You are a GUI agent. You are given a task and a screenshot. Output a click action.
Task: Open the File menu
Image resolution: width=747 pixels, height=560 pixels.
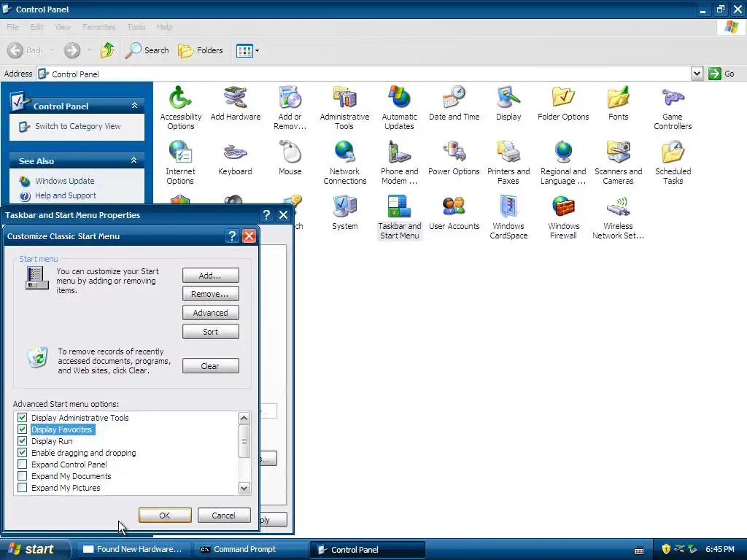(12, 27)
